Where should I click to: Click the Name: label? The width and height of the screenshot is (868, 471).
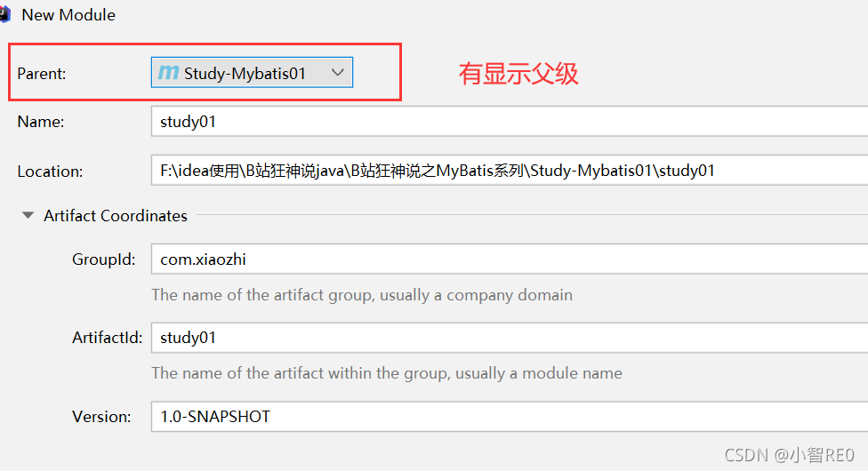[41, 122]
